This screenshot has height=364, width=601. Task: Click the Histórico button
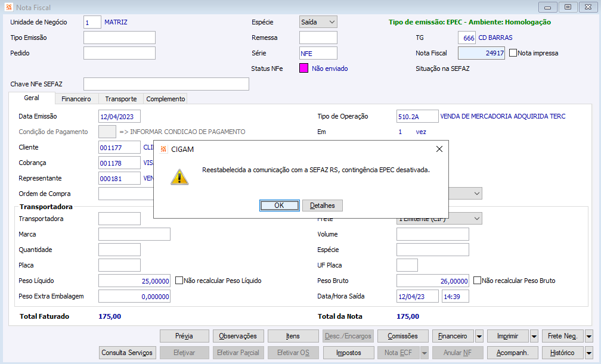point(562,353)
